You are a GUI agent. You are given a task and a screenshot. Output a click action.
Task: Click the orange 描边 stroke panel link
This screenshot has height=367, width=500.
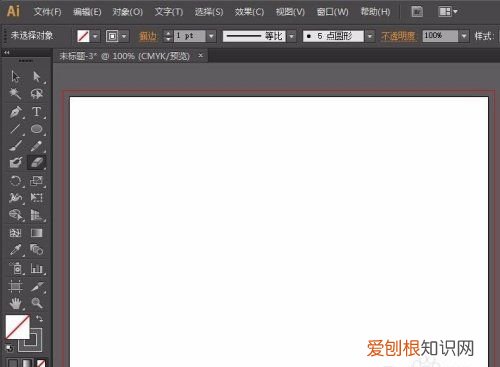coord(148,36)
